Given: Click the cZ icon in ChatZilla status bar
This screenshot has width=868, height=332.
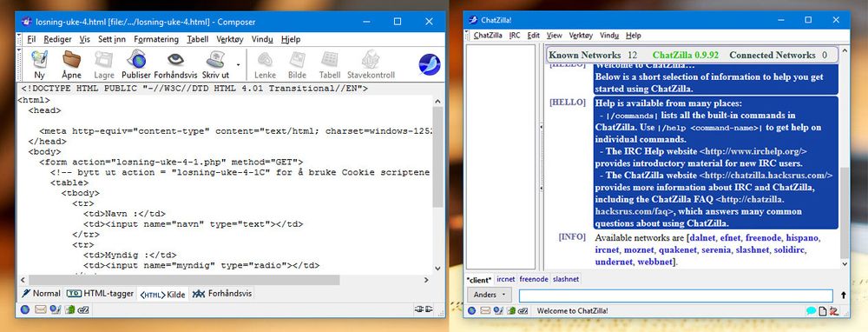Looking at the screenshot, I should [x=524, y=311].
